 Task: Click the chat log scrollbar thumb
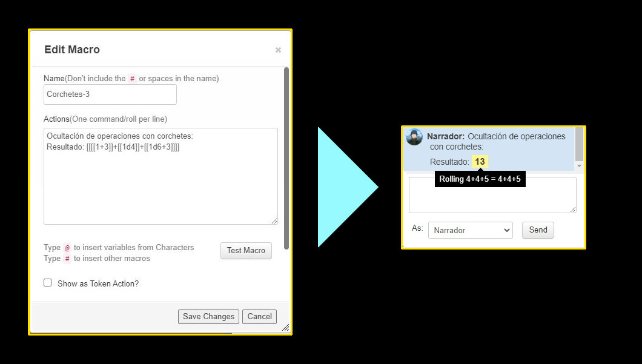(x=580, y=144)
